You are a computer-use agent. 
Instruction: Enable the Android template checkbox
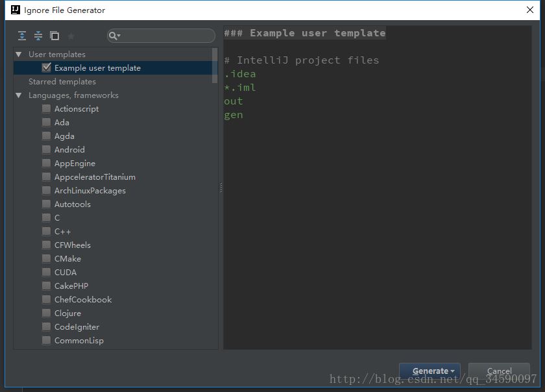pos(46,149)
